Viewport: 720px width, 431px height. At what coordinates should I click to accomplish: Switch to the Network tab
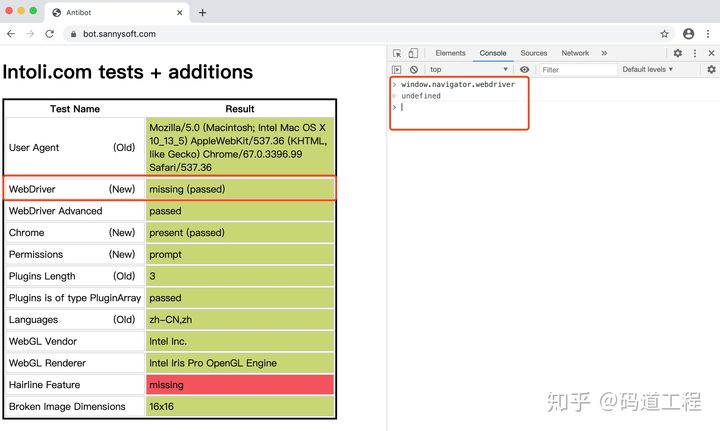(575, 53)
